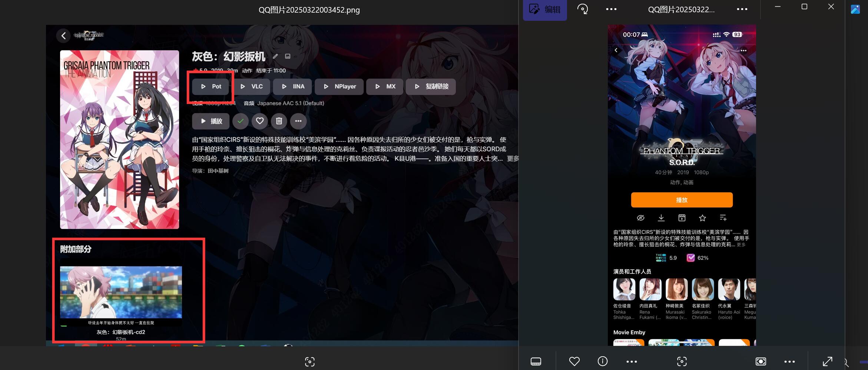Tap the back chevron in the phone screenshot

pyautogui.click(x=616, y=50)
